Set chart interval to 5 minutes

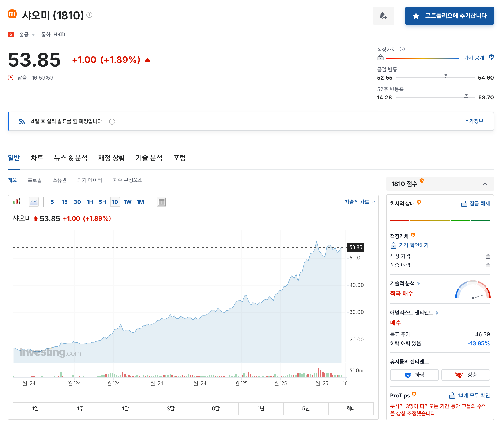[x=52, y=202]
